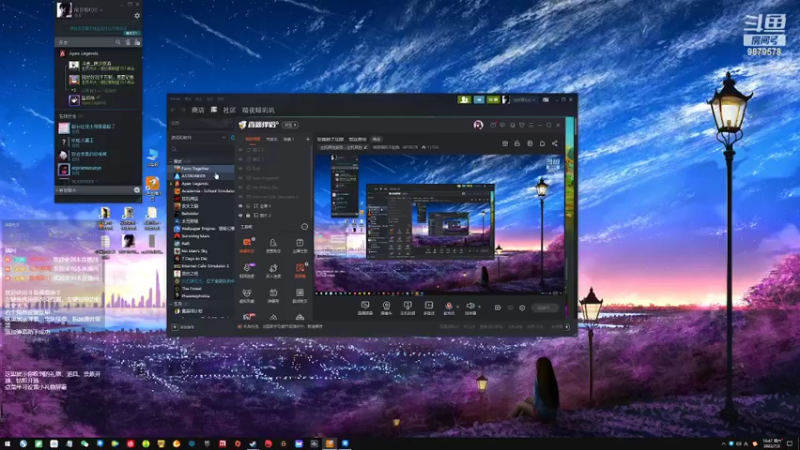
Task: Click video play source icon in bottom toolbar
Action: point(429,307)
